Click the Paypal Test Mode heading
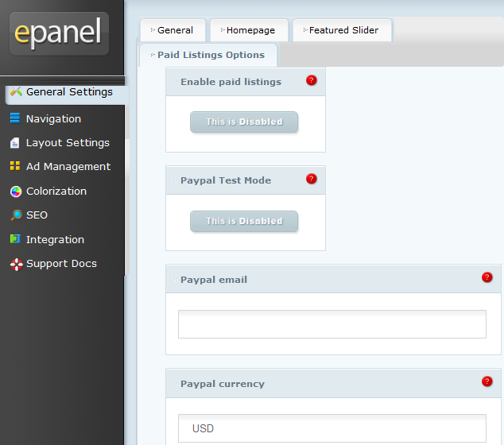 coord(226,180)
